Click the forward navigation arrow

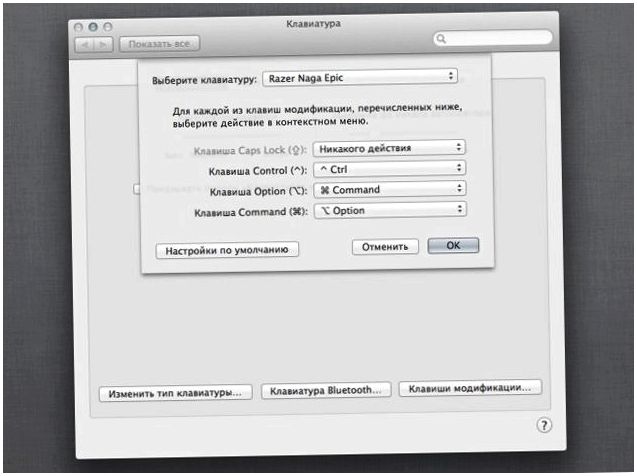coord(103,44)
